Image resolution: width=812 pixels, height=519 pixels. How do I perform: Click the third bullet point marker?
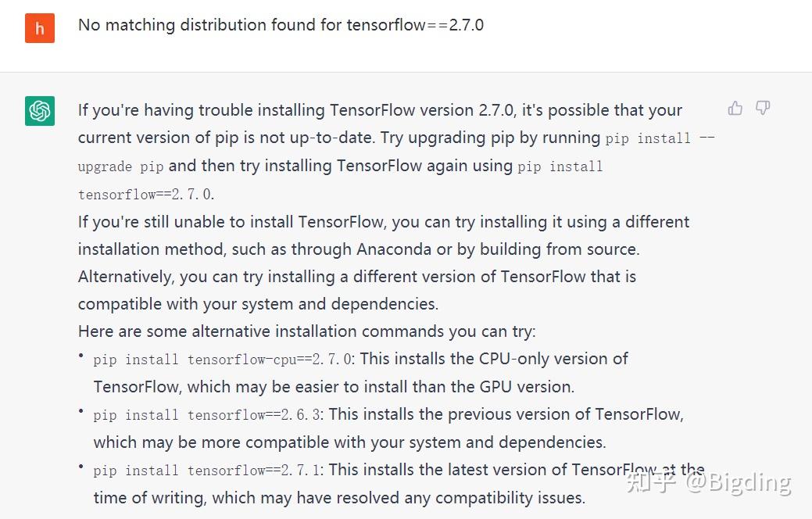pyautogui.click(x=81, y=467)
